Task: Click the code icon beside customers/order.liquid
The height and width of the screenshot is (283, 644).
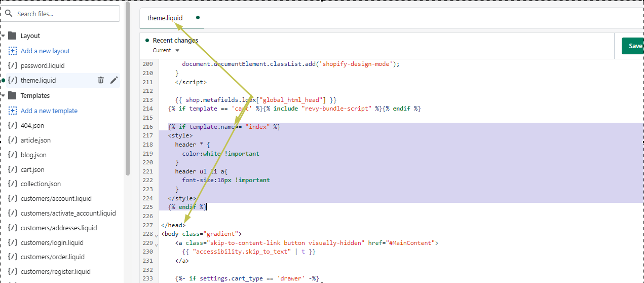Action: tap(13, 257)
